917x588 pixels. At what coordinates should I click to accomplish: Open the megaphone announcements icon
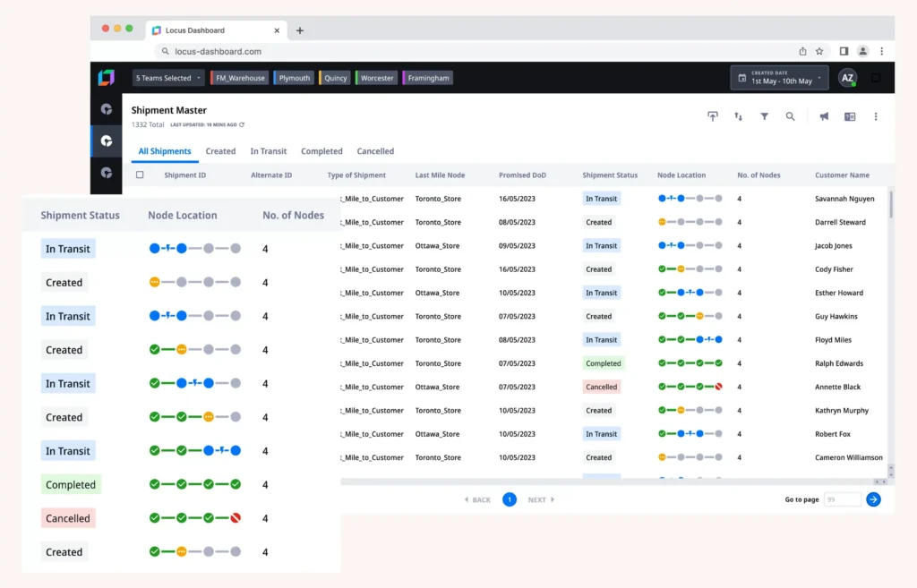(x=825, y=116)
